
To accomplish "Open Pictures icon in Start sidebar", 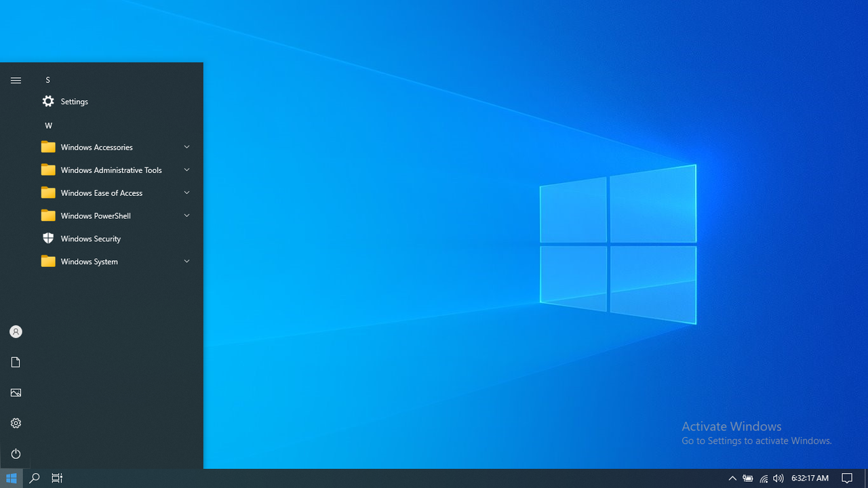I will coord(16,392).
